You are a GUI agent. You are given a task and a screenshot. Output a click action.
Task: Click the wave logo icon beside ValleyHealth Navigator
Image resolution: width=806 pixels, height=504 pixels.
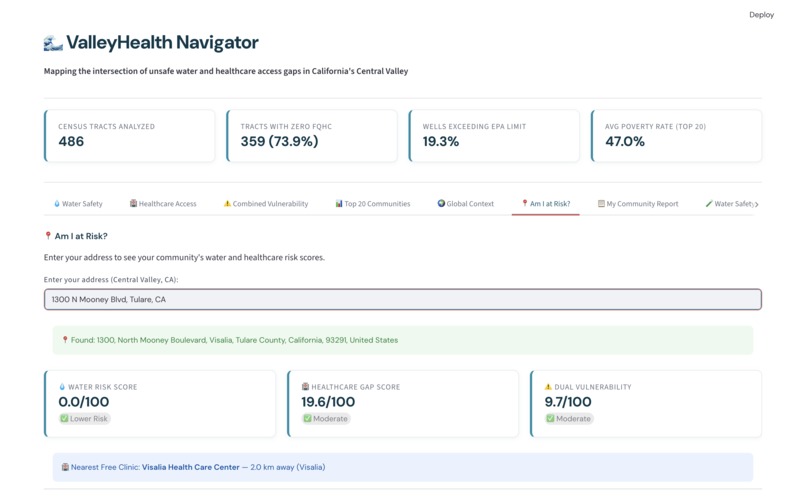(53, 43)
